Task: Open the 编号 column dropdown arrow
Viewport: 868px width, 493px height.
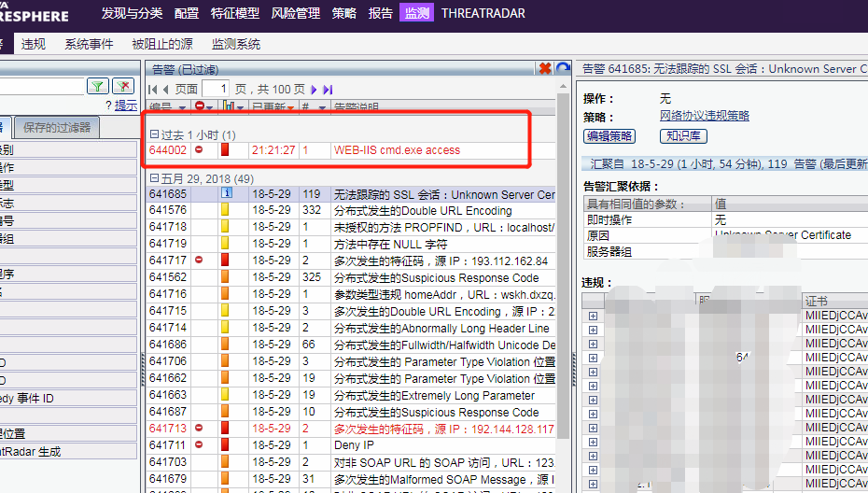Action: (x=182, y=108)
